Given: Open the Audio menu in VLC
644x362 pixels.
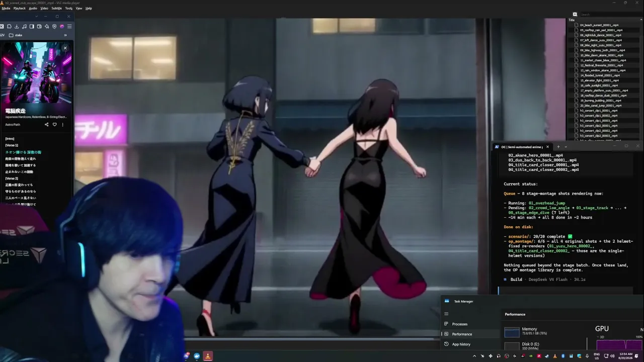Looking at the screenshot, I should [x=33, y=9].
